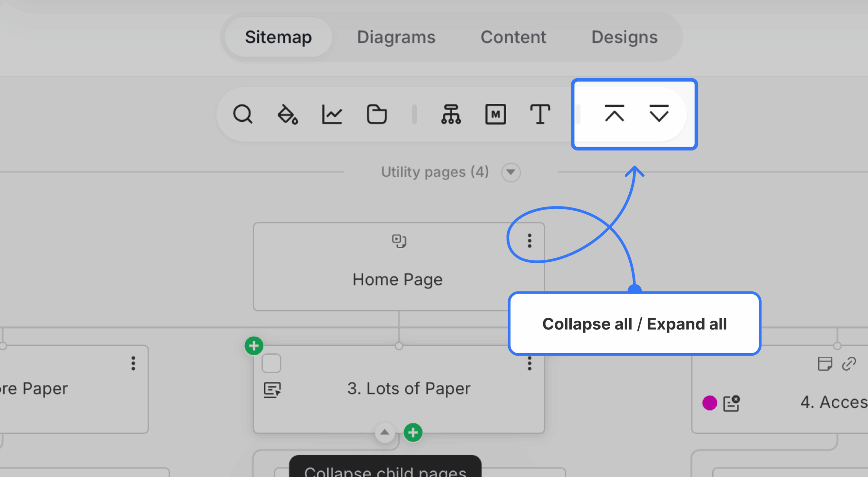Open the line chart analytics icon
This screenshot has width=868, height=477.
tap(332, 114)
